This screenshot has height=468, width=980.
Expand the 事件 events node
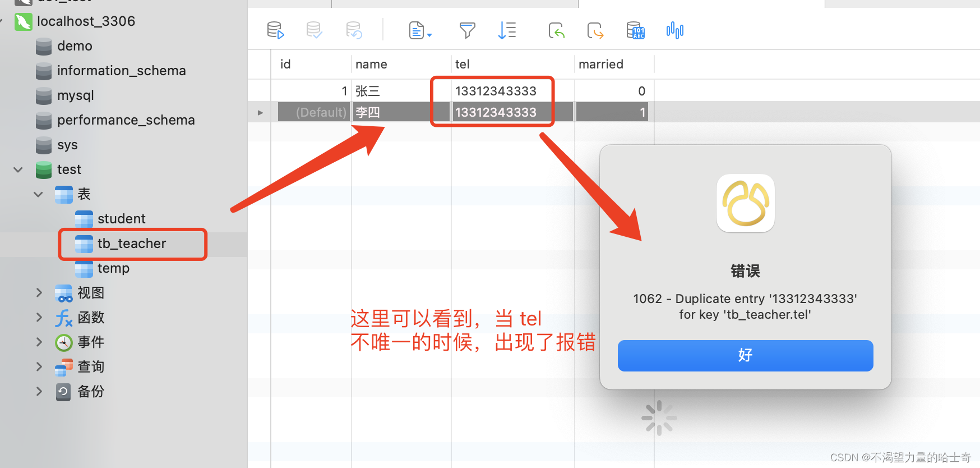(x=39, y=342)
